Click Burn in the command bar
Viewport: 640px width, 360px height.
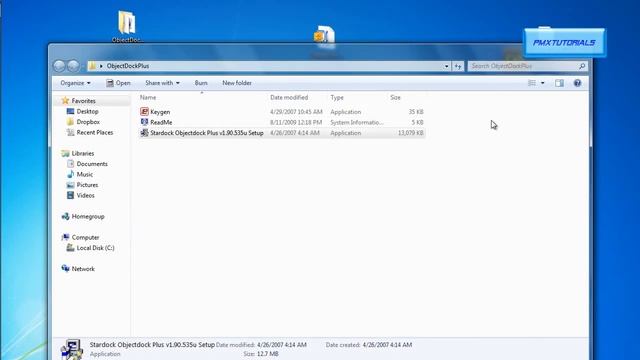201,83
